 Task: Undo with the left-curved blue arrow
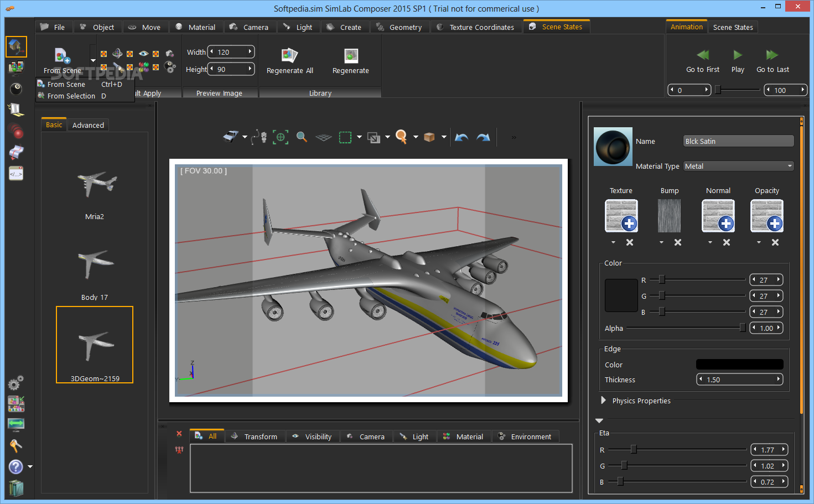point(462,137)
